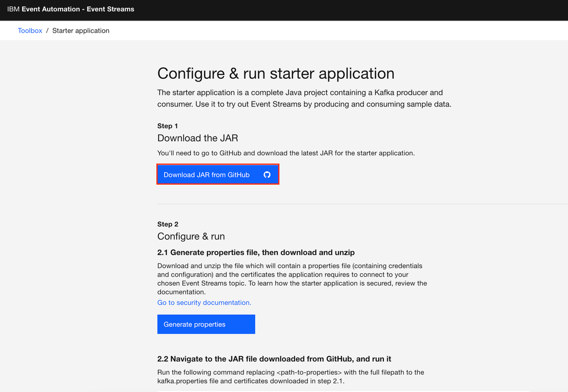Click the Generate properties button

click(x=206, y=324)
